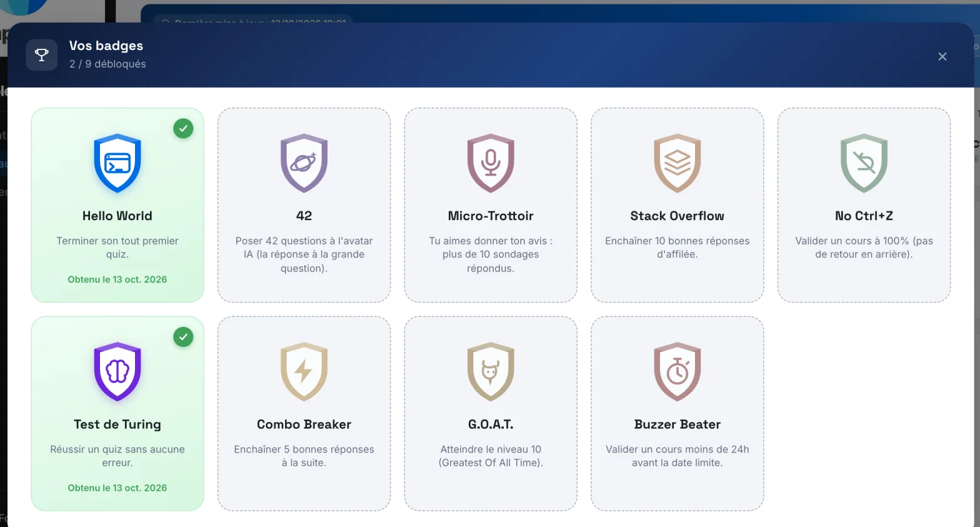Click description Valider un cours moins de 24h
The height and width of the screenshot is (527, 980).
[677, 456]
